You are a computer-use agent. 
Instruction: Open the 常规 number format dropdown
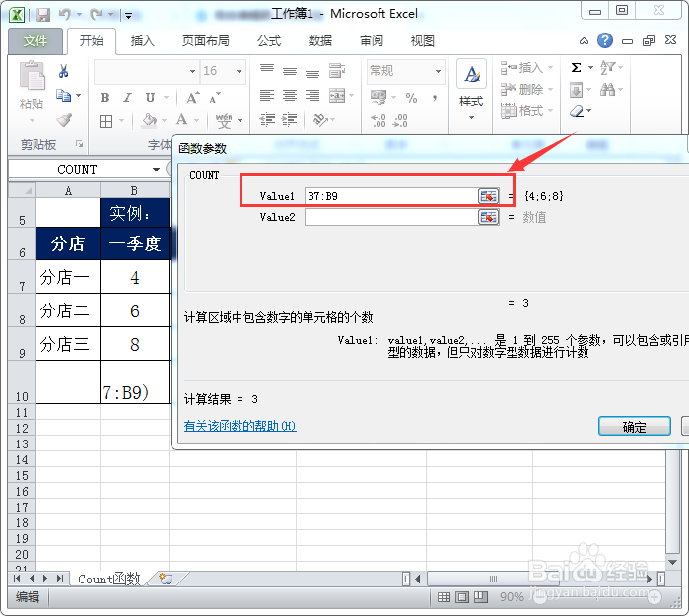pyautogui.click(x=438, y=71)
